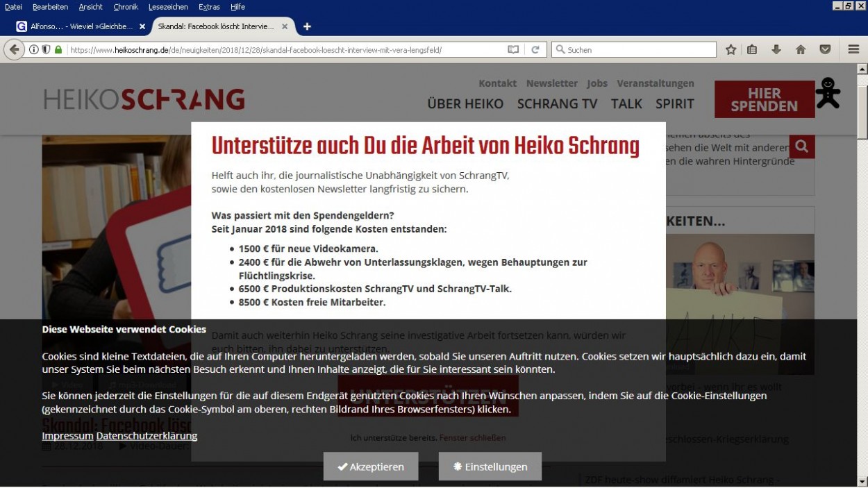This screenshot has width=868, height=488.
Task: Accept cookies with the Akzeptieren button
Action: (371, 466)
